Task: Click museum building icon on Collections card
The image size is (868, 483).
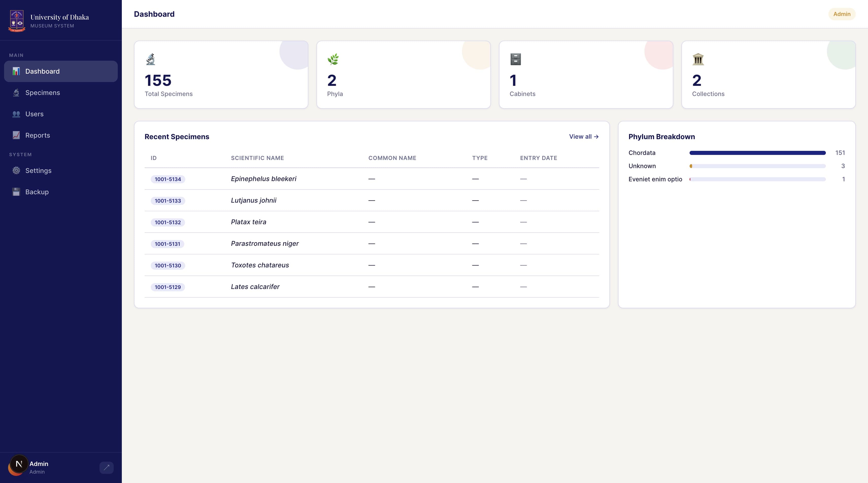Action: click(x=698, y=59)
